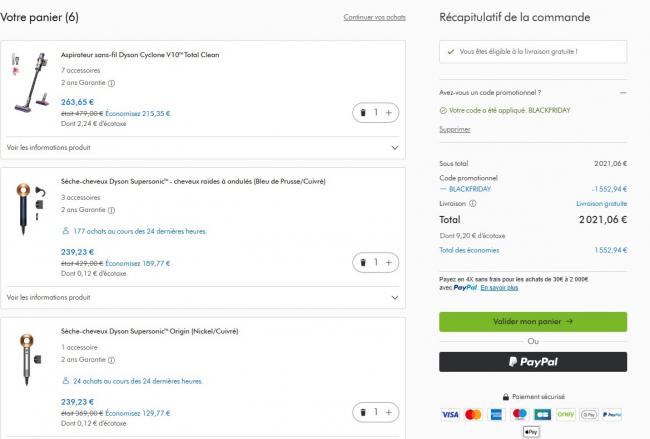This screenshot has height=439, width=650.
Task: Add one more Bleu de Prusse Supersonic
Action: 388,262
